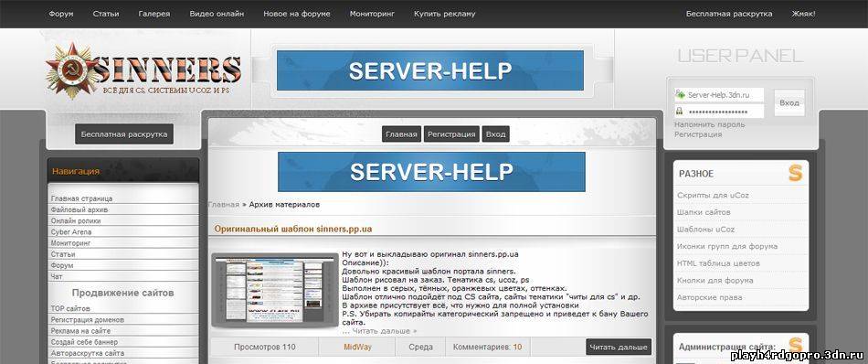This screenshot has height=364, width=868.
Task: Open the Форум top menu item
Action: pyautogui.click(x=61, y=14)
